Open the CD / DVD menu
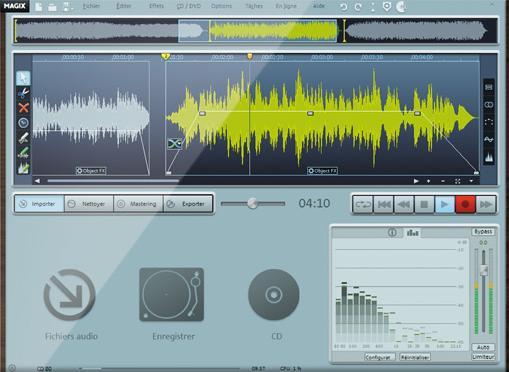The image size is (509, 372). pyautogui.click(x=188, y=6)
